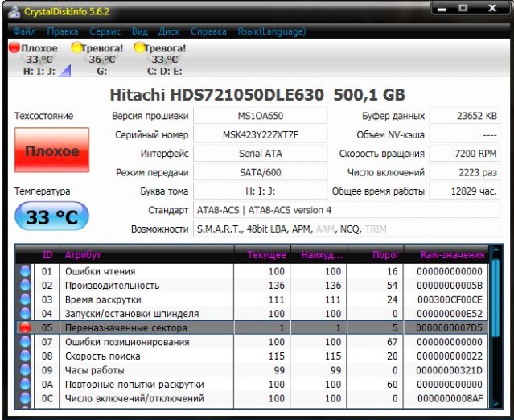Image resolution: width=514 pixels, height=420 pixels.
Task: Click the red Плохое disk status icon
Action: pyautogui.click(x=14, y=48)
